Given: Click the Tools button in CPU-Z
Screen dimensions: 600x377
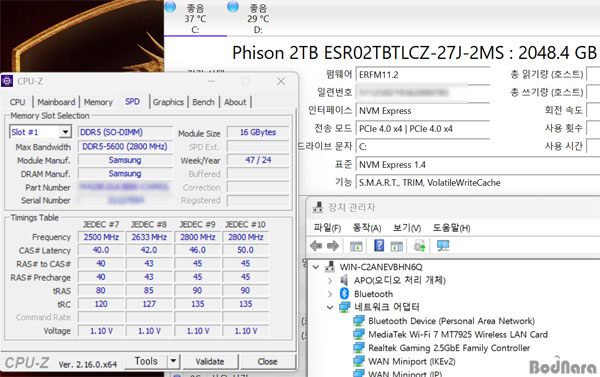Looking at the screenshot, I should pos(146,361).
